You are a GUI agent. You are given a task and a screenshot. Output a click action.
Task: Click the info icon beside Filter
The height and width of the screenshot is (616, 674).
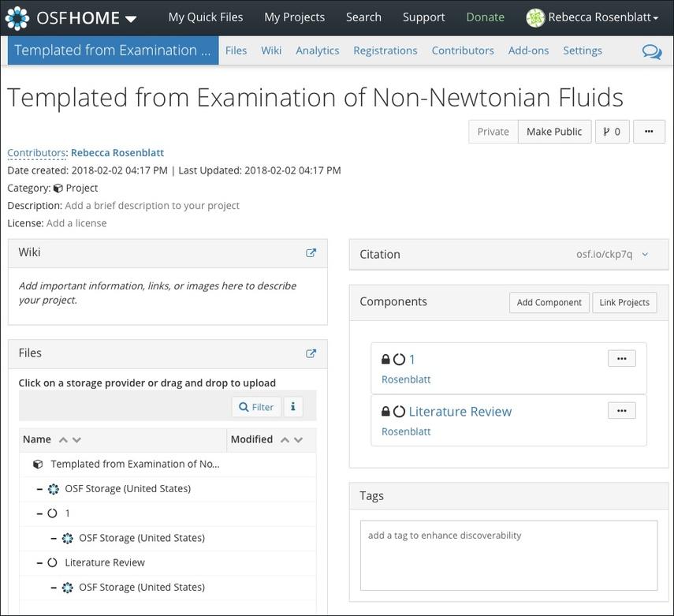coord(292,407)
